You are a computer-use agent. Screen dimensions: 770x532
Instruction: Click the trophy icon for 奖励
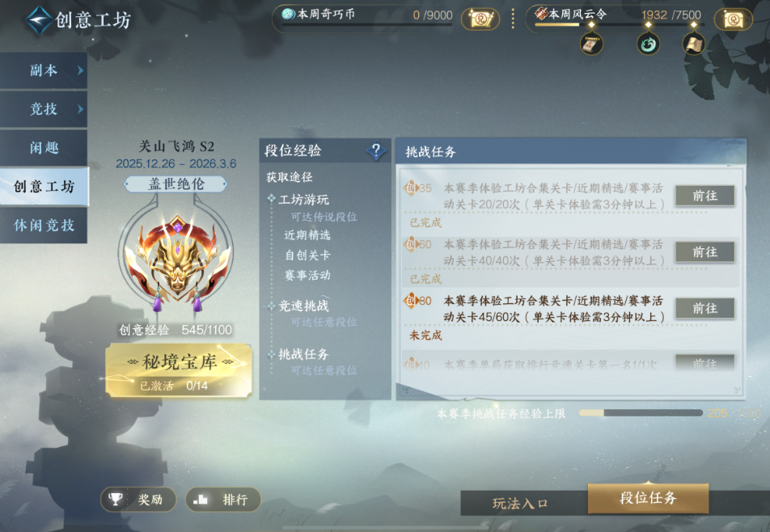point(116,500)
